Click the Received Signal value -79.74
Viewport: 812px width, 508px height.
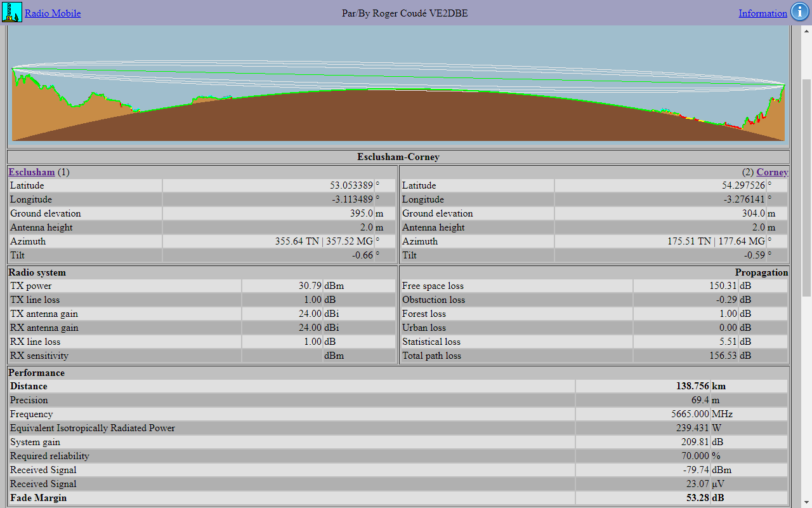pyautogui.click(x=696, y=470)
